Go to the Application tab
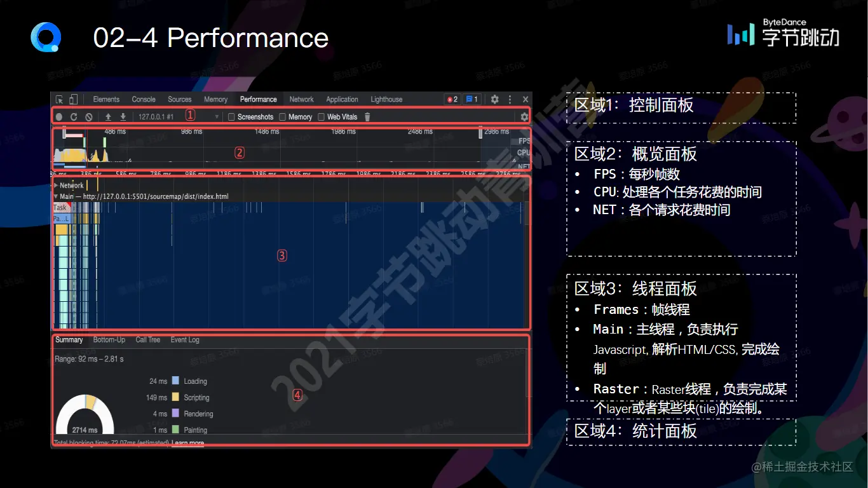 point(342,99)
